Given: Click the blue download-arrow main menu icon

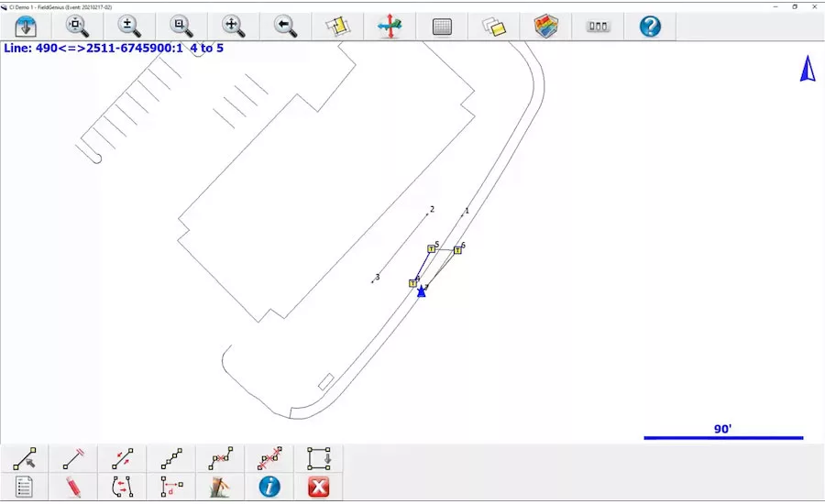Looking at the screenshot, I should click(26, 27).
